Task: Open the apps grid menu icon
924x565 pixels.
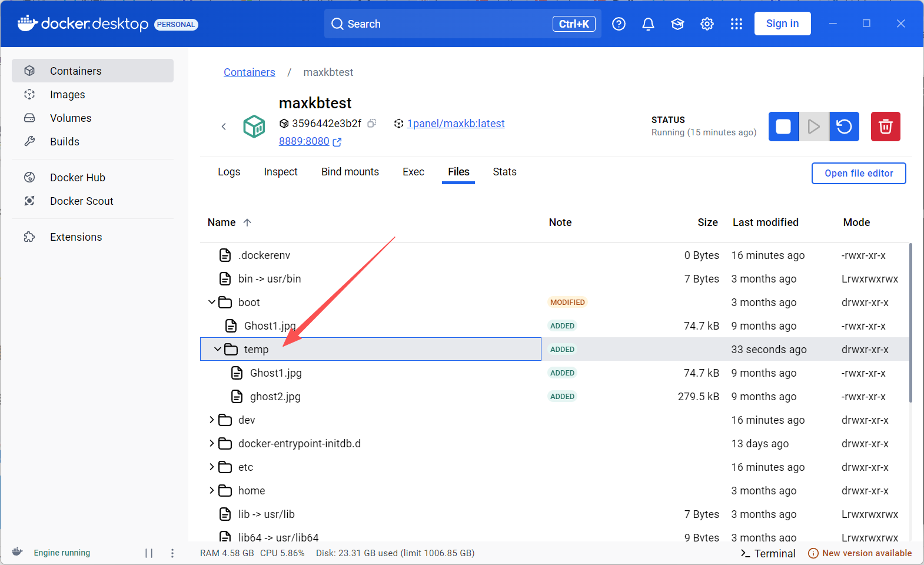Action: [736, 24]
